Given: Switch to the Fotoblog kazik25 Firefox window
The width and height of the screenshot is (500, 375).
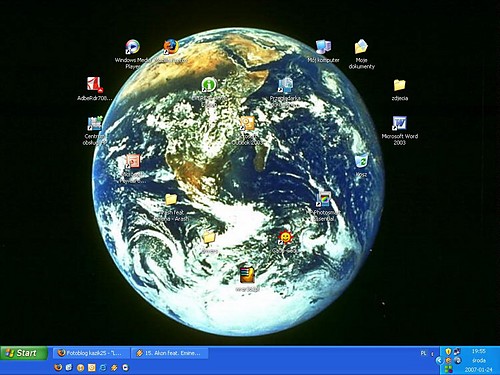Looking at the screenshot, I should 90,353.
